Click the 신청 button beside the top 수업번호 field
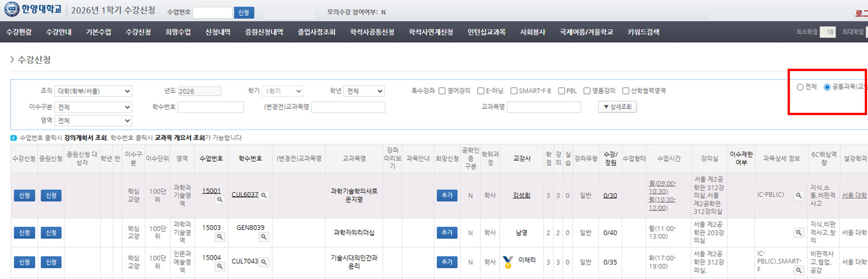This screenshot has width=868, height=279. 244,13
